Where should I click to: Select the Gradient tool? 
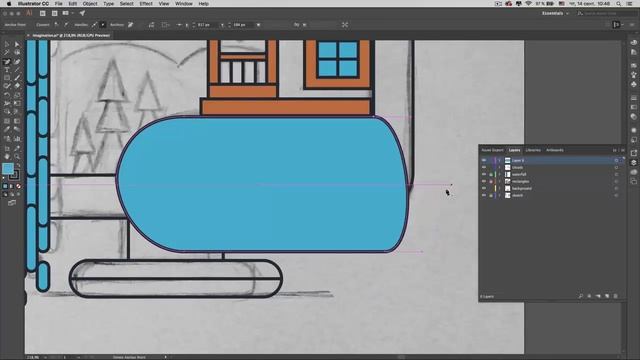click(17, 121)
